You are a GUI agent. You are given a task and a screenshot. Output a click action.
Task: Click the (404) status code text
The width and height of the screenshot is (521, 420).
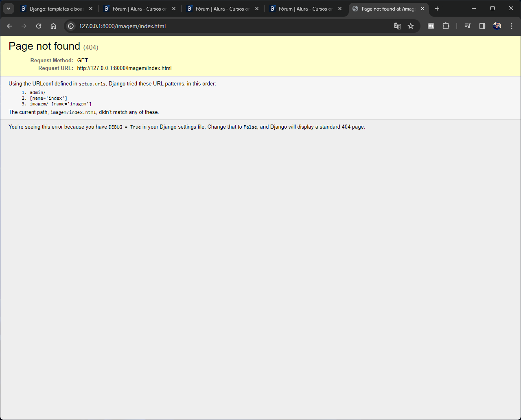(91, 47)
